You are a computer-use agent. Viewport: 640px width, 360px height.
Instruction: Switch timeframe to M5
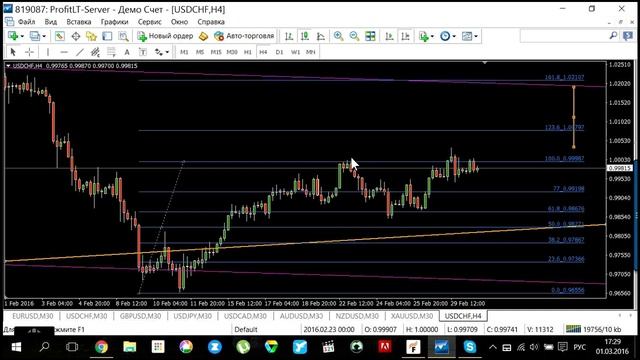pyautogui.click(x=200, y=52)
